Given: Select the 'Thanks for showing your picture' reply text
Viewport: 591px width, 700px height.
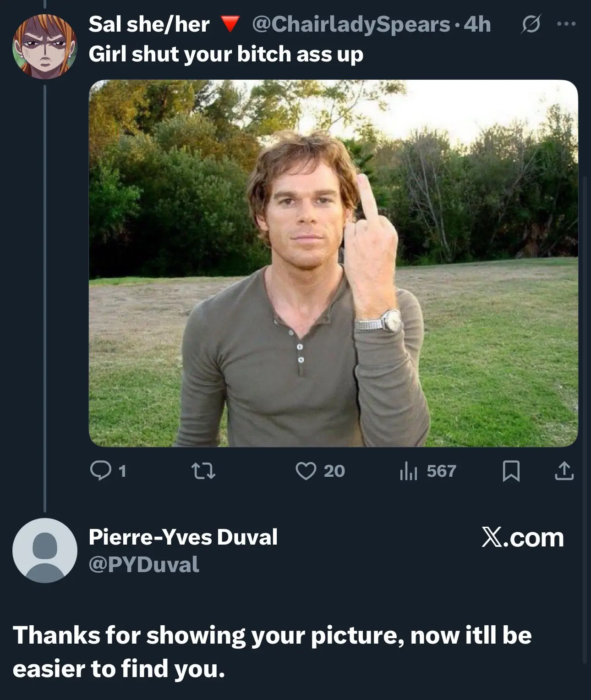Looking at the screenshot, I should click(x=272, y=652).
